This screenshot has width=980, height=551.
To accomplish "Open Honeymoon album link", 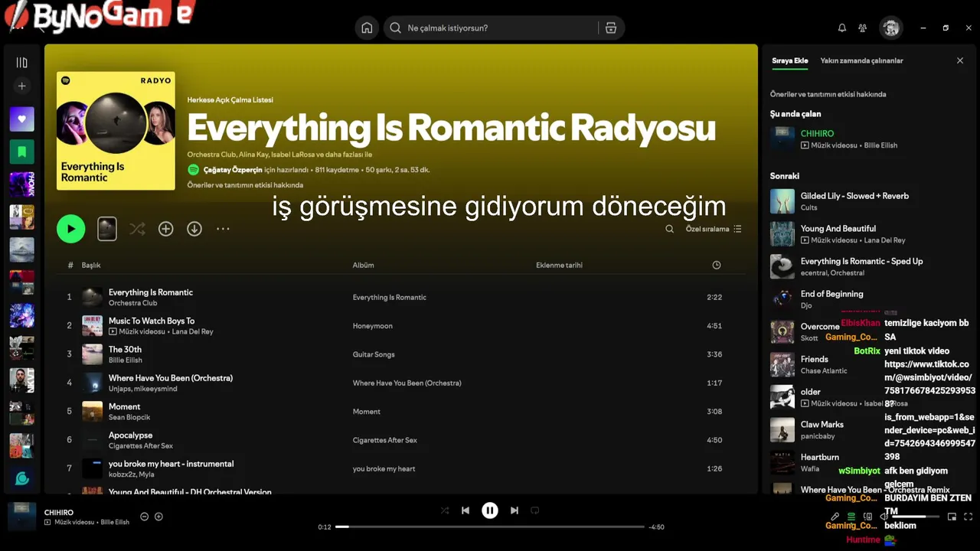I will (x=372, y=326).
